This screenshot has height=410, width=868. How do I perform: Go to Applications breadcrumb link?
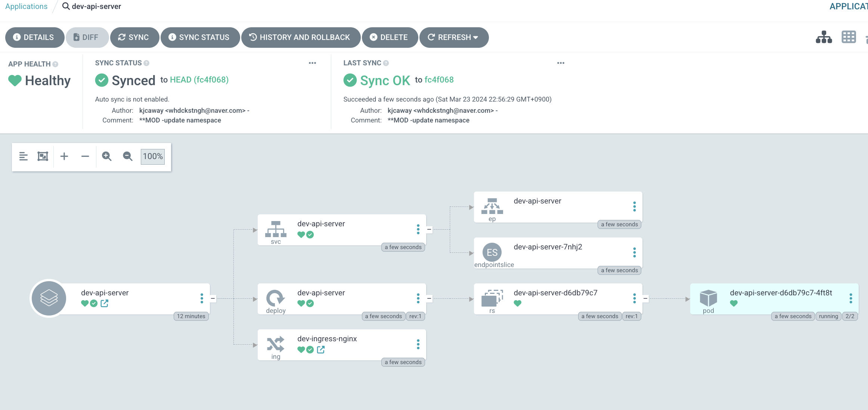[26, 6]
